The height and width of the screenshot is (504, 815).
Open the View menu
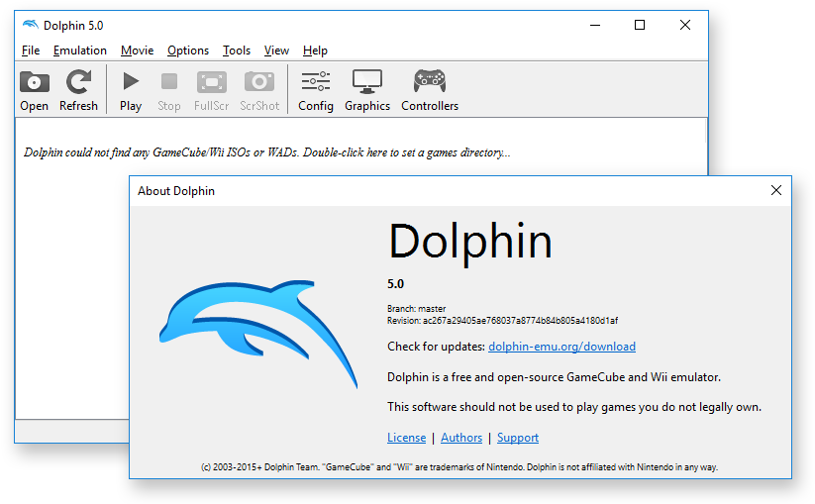click(x=276, y=50)
